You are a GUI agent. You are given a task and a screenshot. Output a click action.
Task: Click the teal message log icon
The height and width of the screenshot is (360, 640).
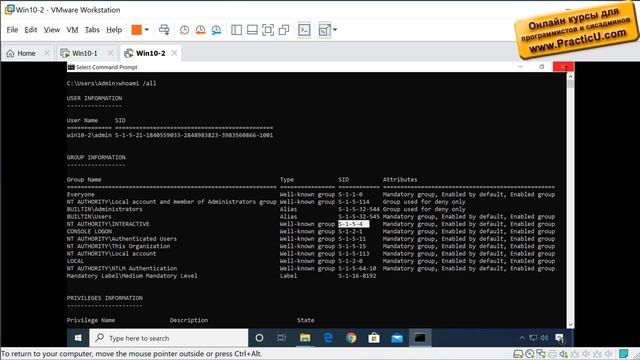click(623, 354)
